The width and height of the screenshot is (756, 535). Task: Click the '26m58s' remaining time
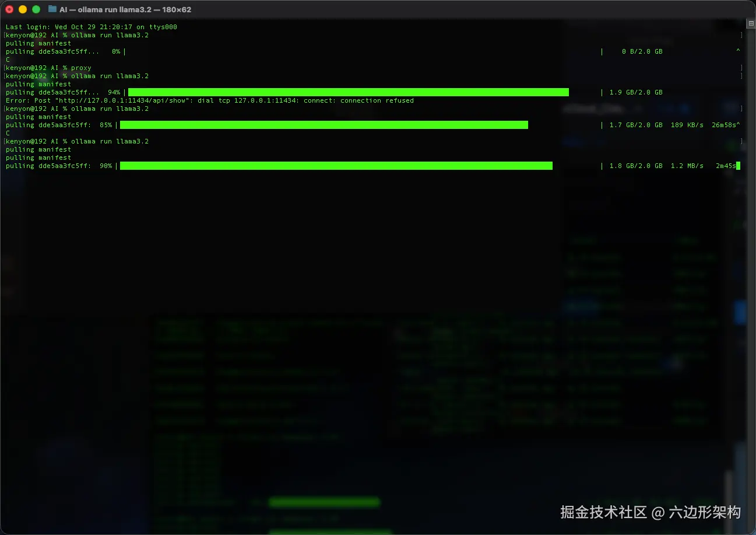point(724,125)
